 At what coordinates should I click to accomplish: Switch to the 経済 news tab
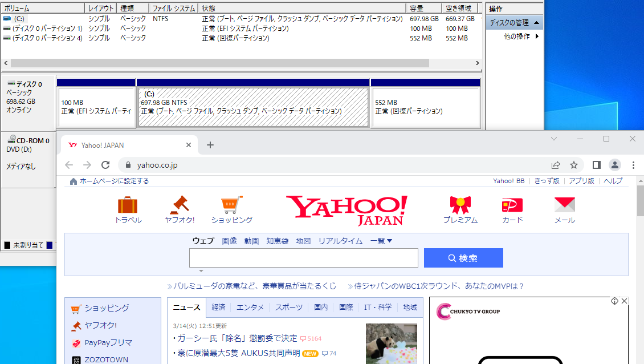pos(218,308)
